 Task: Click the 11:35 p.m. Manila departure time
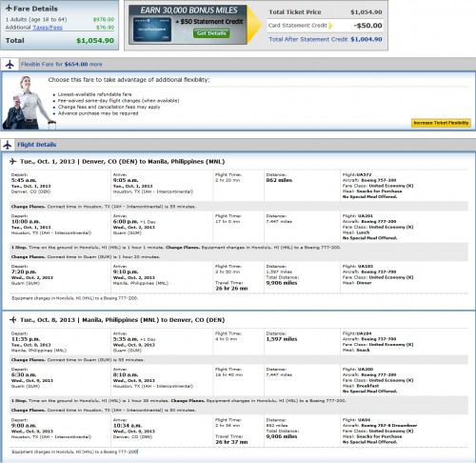coord(26,339)
